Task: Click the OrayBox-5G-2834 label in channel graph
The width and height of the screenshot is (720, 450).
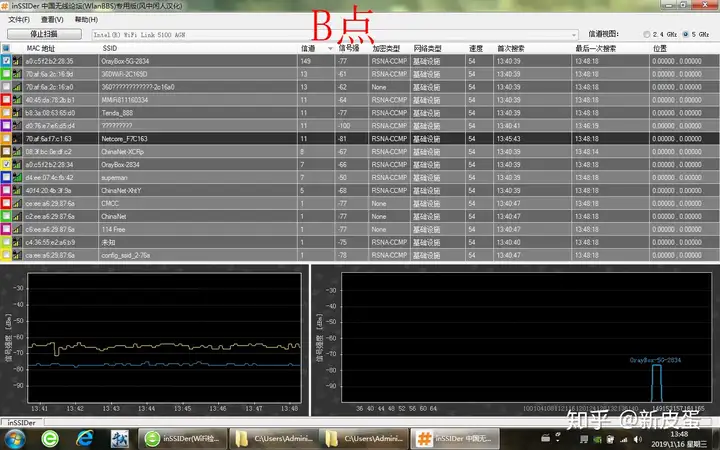Action: tap(655, 360)
